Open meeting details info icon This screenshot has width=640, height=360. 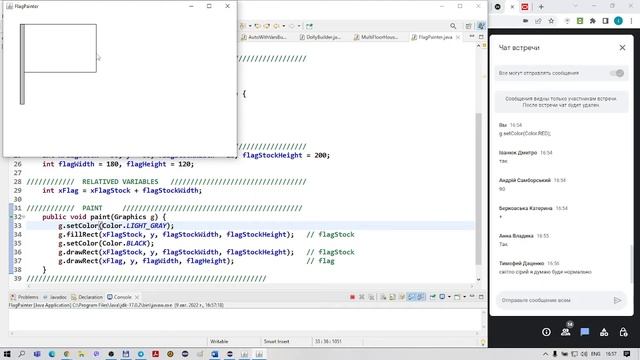coord(546,332)
